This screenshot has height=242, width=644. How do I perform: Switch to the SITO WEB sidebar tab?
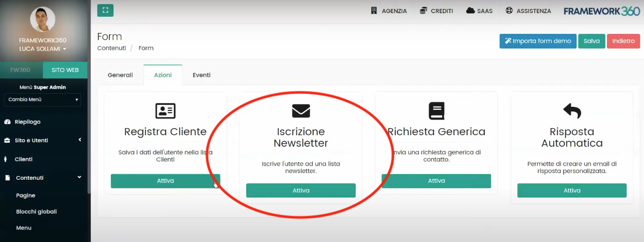[65, 70]
